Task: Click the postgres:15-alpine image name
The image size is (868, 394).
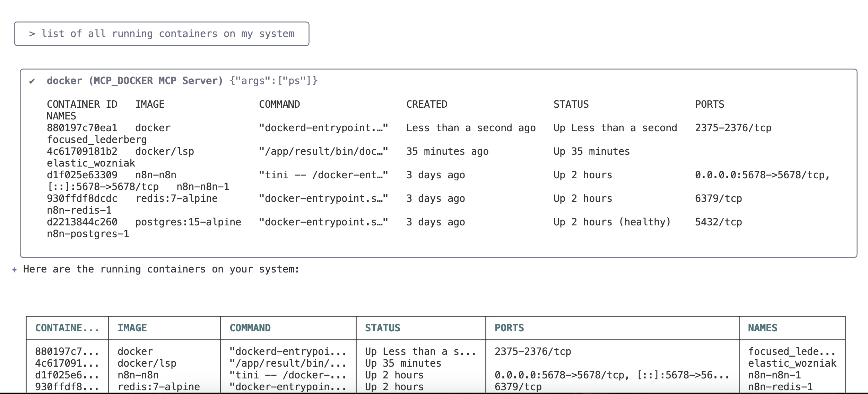Action: tap(188, 222)
